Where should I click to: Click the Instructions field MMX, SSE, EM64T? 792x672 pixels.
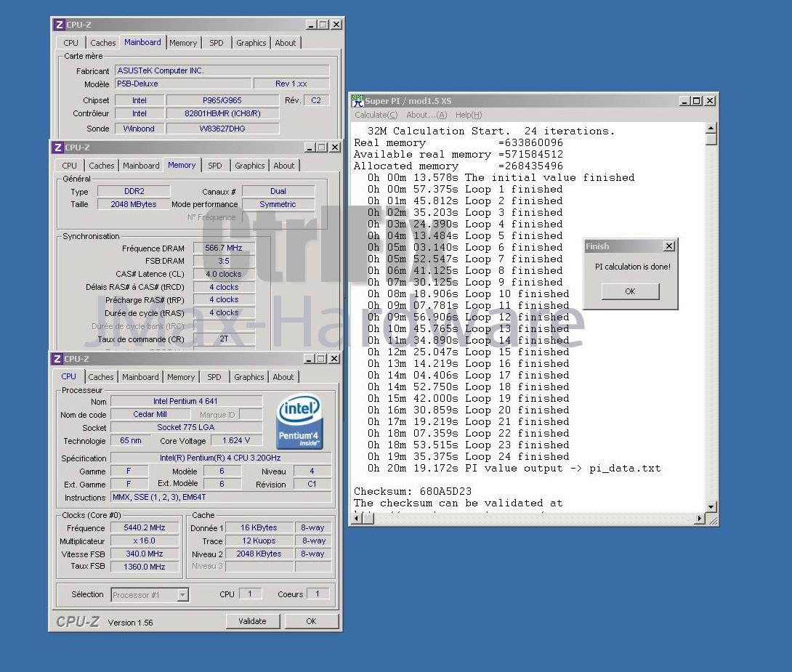pos(221,497)
